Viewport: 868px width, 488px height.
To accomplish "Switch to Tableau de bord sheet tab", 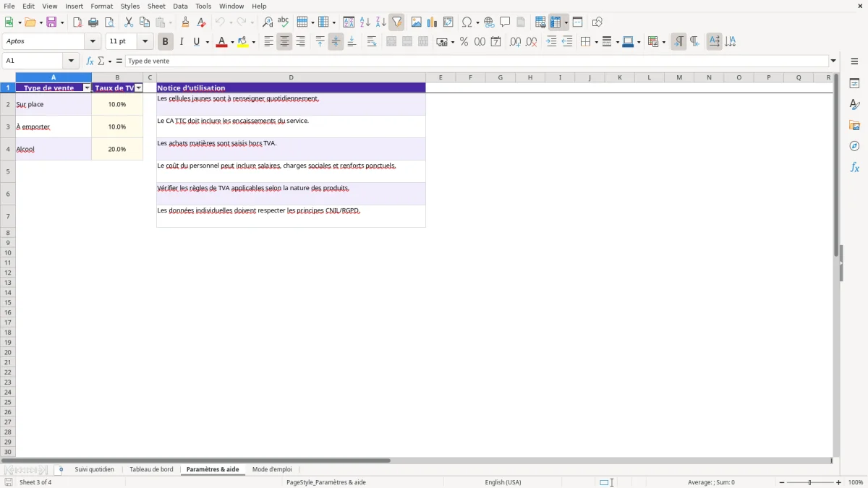I will 151,470.
